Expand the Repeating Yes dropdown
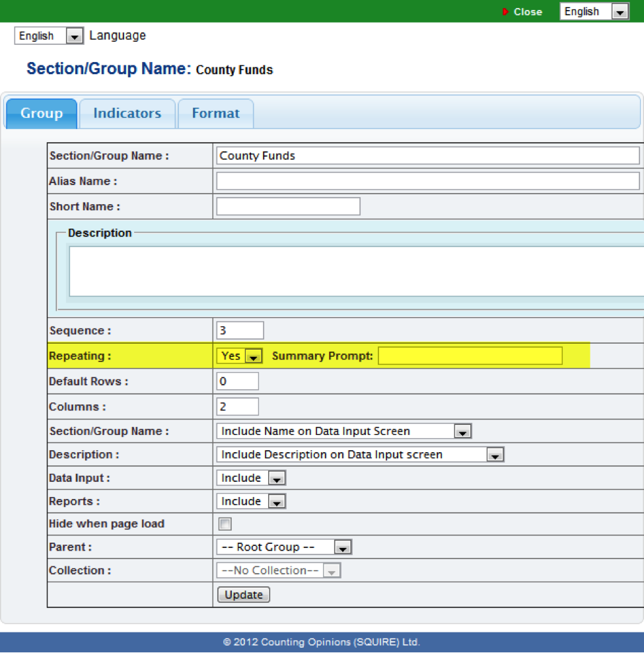 (240, 356)
